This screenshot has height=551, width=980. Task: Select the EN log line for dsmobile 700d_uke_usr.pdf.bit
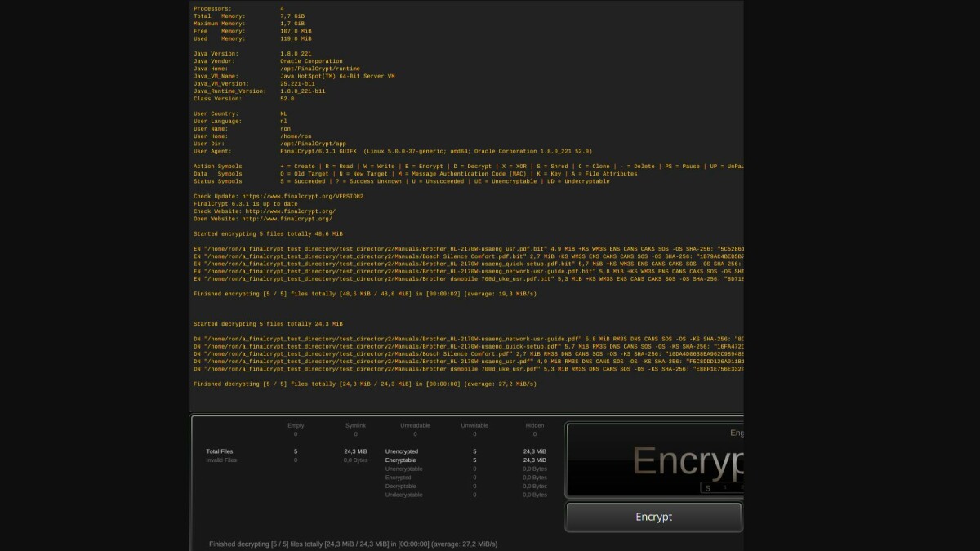[468, 279]
